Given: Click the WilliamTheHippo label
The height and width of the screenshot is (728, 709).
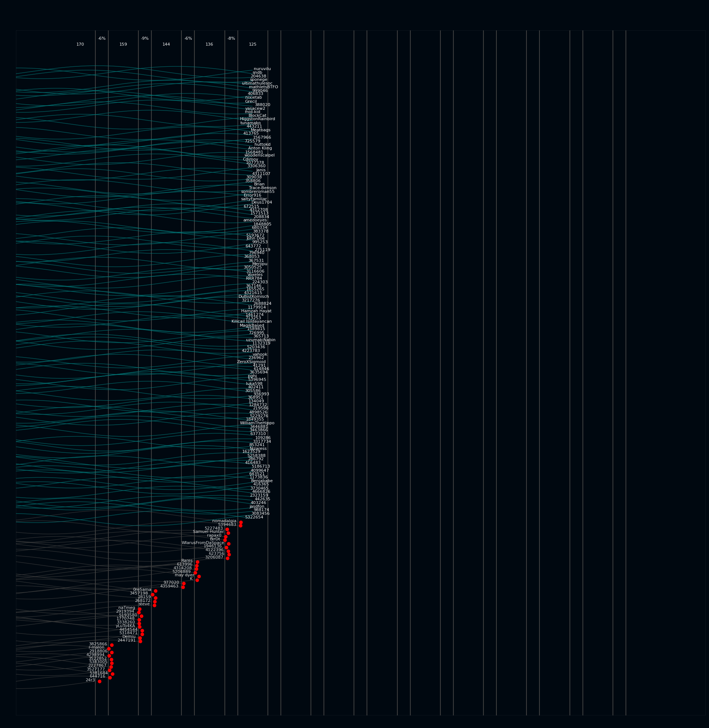Looking at the screenshot, I should 257,423.
